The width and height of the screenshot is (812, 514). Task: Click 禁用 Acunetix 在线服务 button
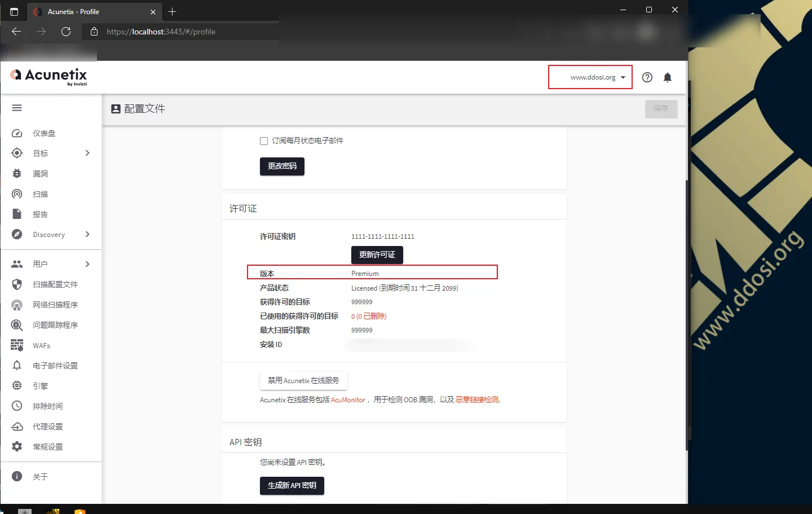[x=303, y=381]
